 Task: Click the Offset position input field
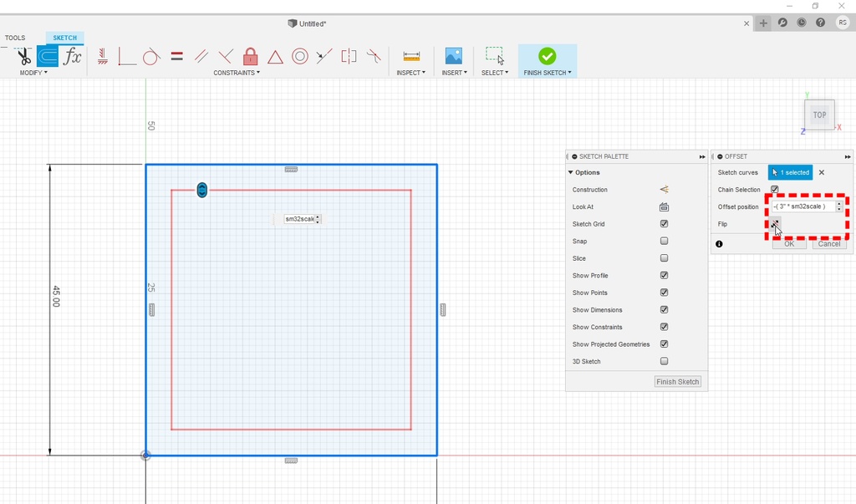pyautogui.click(x=802, y=206)
